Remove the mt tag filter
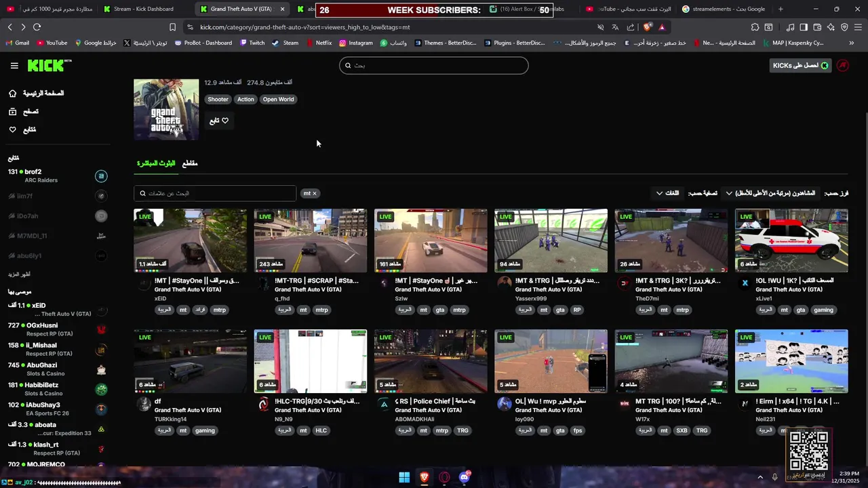 [314, 193]
